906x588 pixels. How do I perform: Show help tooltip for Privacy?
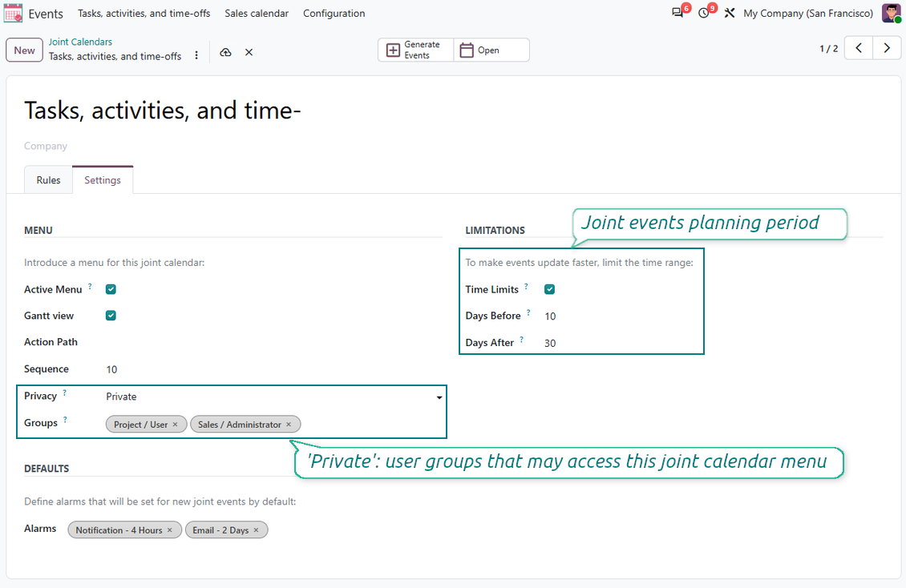(65, 393)
